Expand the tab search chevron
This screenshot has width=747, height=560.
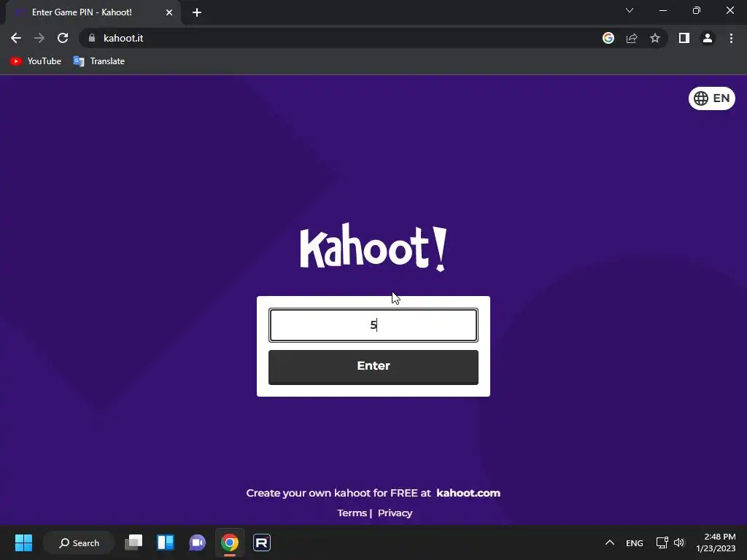pyautogui.click(x=630, y=10)
